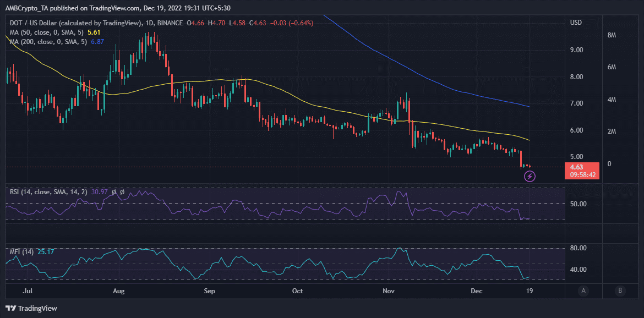Click the TradingView logo at bottom left
Screen dimensions: 644x318
(31, 308)
